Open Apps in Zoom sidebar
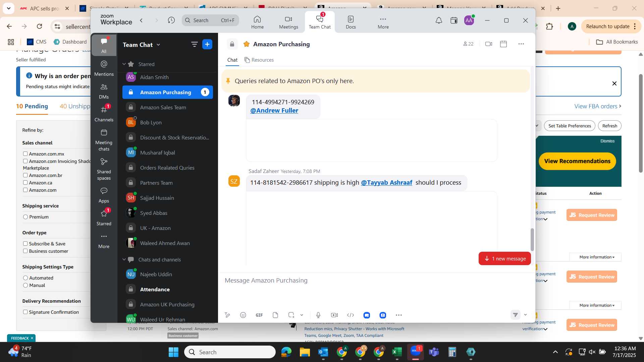 (104, 195)
